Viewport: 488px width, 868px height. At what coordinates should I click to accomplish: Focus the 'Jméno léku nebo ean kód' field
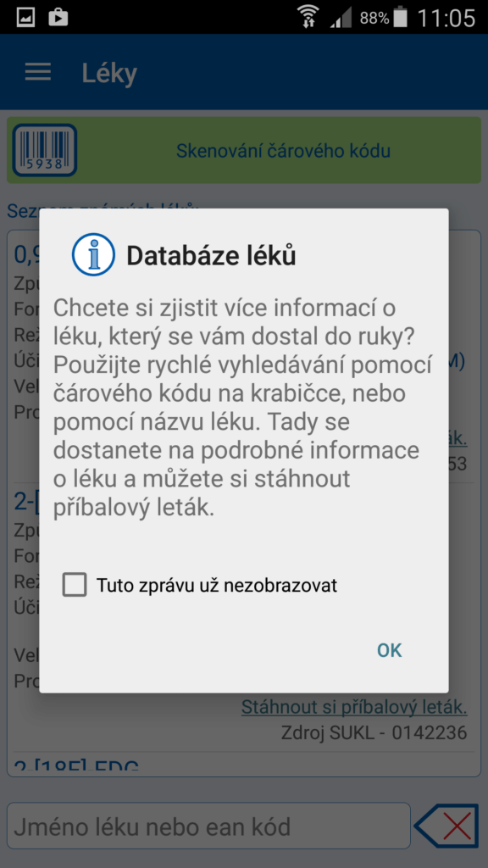pos(208,826)
